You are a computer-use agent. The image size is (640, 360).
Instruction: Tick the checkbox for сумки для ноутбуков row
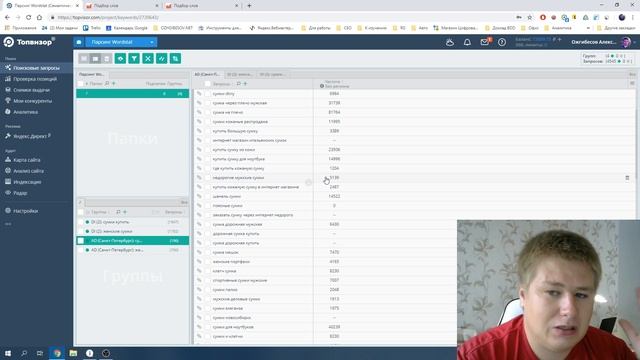coord(207,327)
